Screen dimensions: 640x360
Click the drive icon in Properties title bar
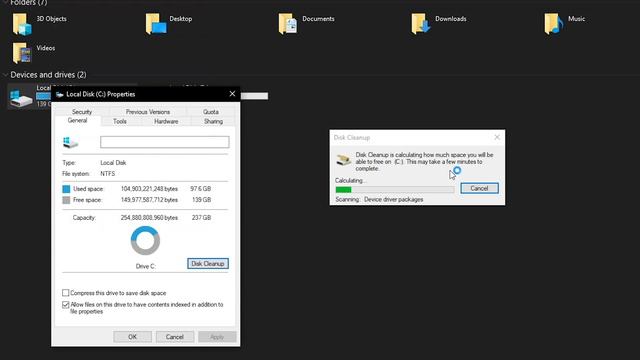60,94
